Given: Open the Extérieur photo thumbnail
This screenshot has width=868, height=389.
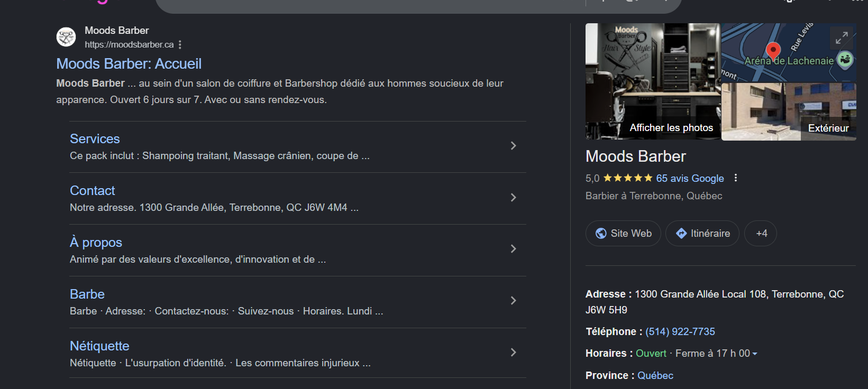Looking at the screenshot, I should point(789,112).
